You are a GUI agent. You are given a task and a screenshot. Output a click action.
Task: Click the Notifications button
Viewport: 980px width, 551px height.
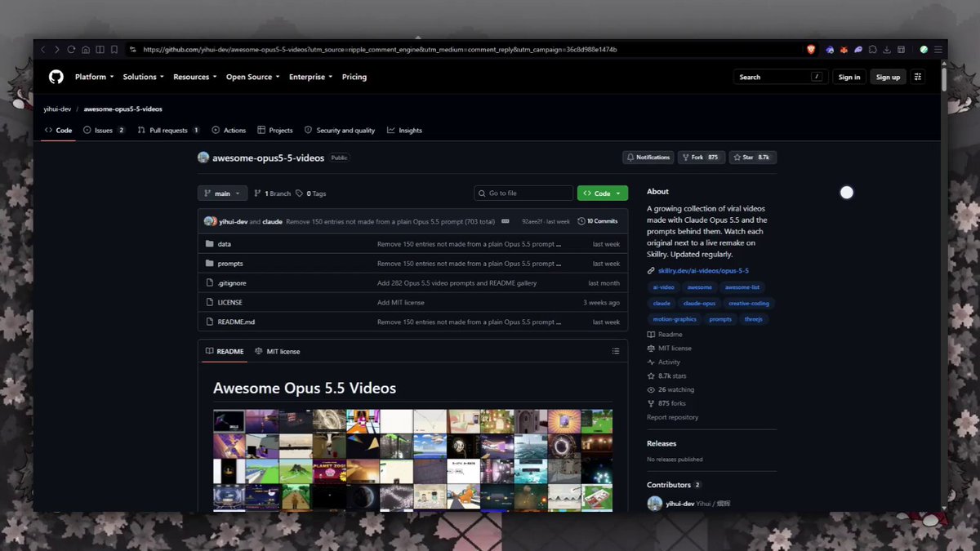[x=648, y=158]
